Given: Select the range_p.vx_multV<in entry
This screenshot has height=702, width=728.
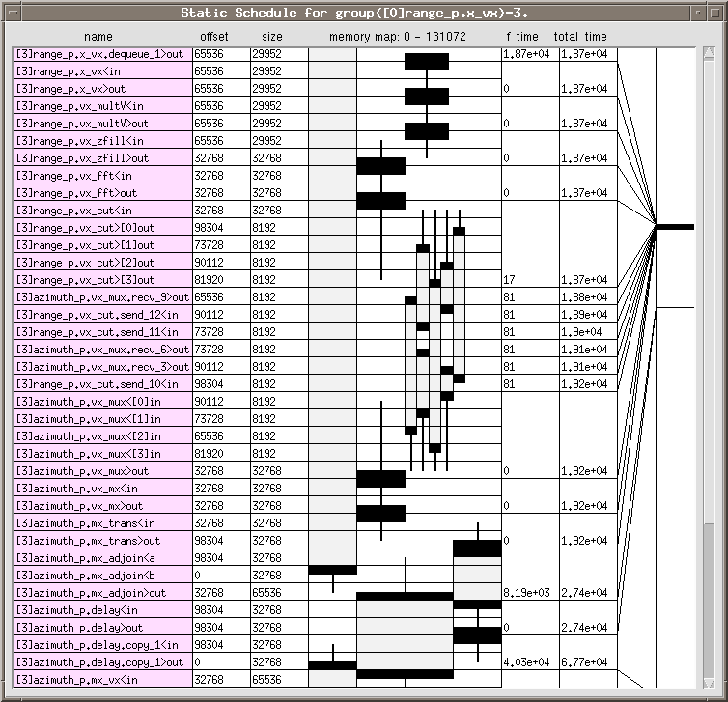Looking at the screenshot, I should point(100,106).
